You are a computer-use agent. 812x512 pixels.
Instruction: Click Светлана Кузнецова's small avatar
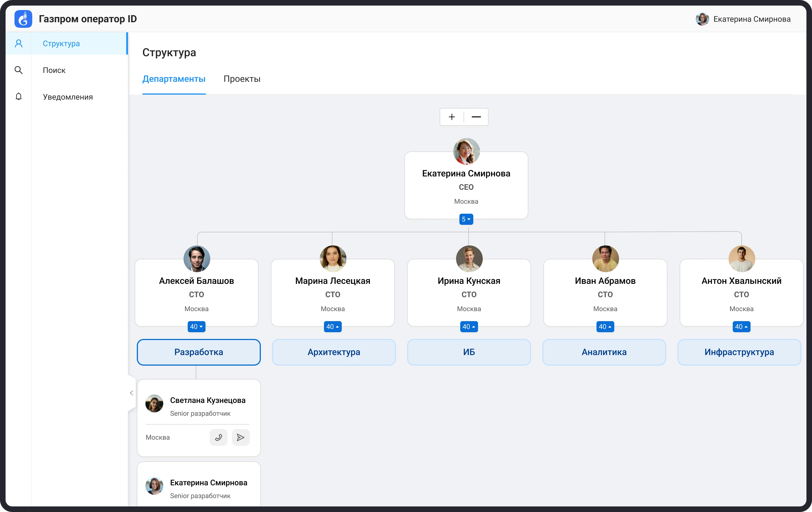154,403
